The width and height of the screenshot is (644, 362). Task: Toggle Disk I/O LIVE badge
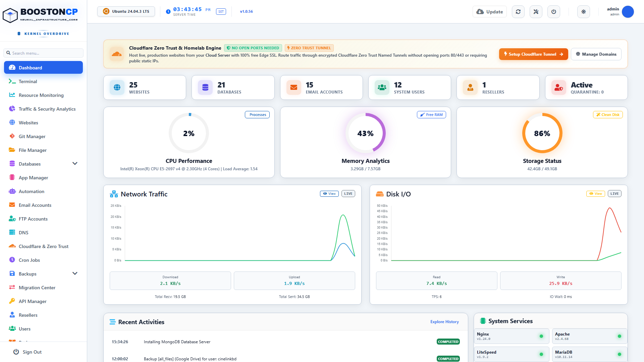pyautogui.click(x=614, y=194)
